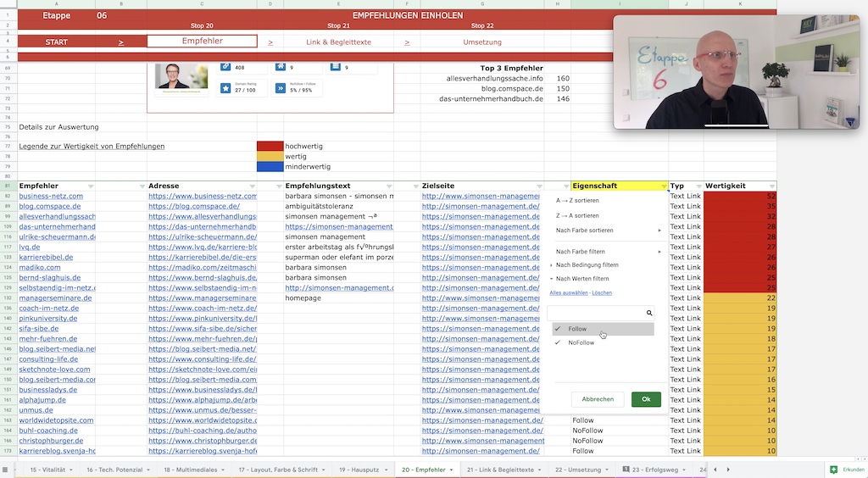Image resolution: width=868 pixels, height=478 pixels.
Task: Open the all-sheets list icon
Action: (6, 470)
